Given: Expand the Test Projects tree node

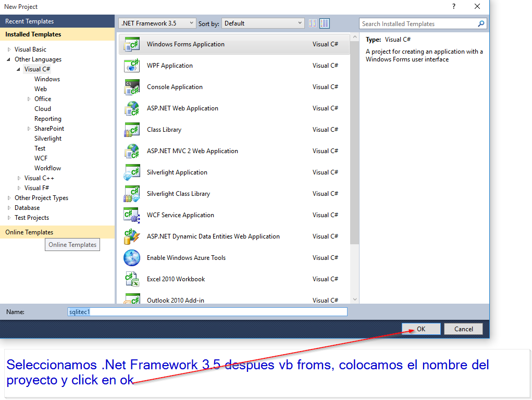Looking at the screenshot, I should 9,218.
